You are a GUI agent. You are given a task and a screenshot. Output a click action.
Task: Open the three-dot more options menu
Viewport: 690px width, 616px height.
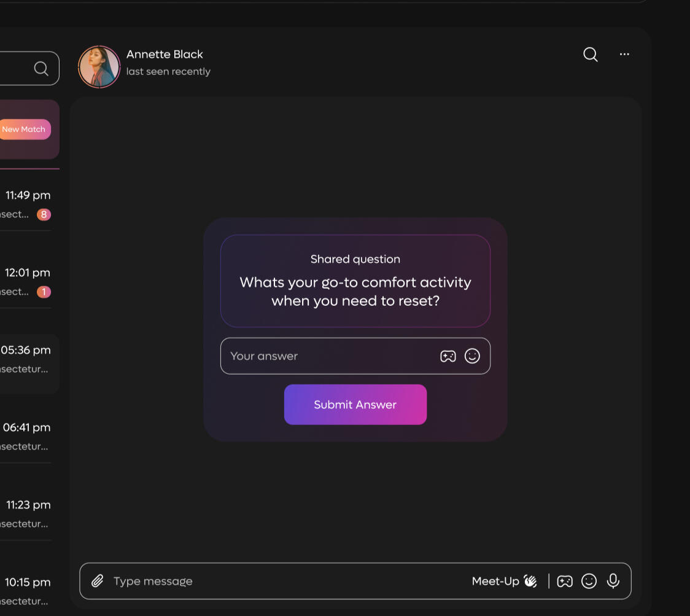pos(624,55)
